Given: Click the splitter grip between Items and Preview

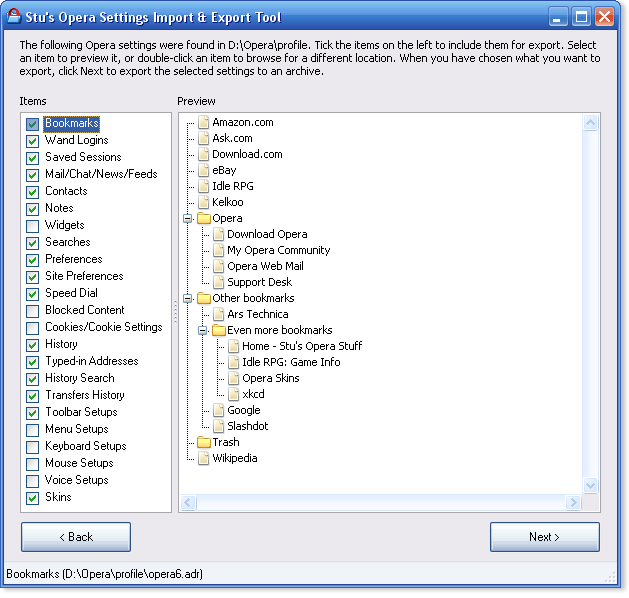Looking at the screenshot, I should 175,312.
